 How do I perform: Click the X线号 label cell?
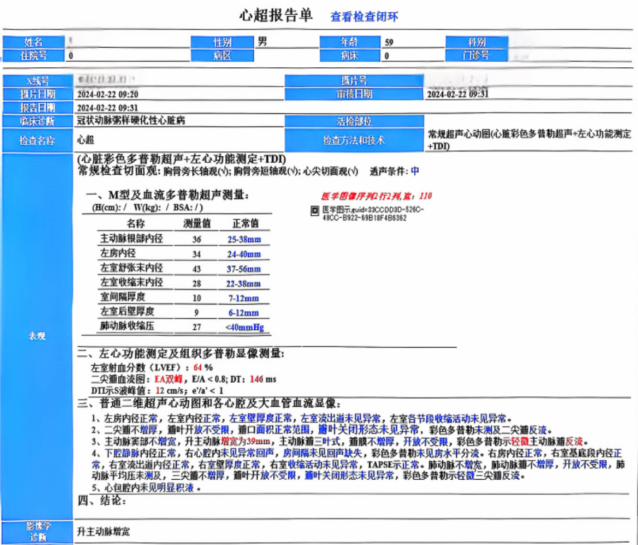[x=37, y=81]
